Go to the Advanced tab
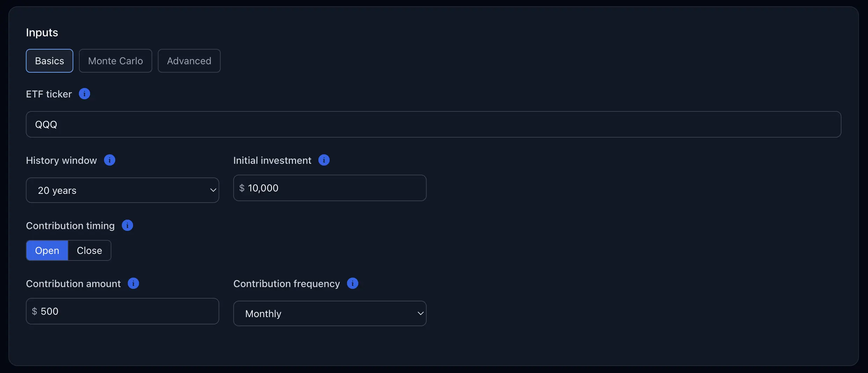868x373 pixels. click(x=189, y=61)
